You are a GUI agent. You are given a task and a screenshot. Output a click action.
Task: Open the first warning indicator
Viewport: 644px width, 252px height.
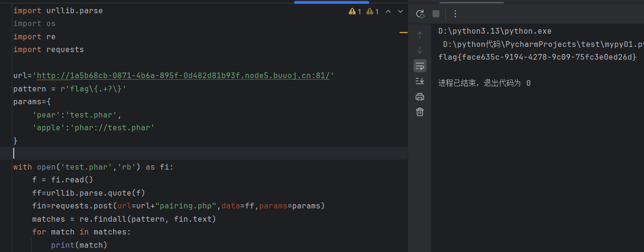[x=355, y=11]
